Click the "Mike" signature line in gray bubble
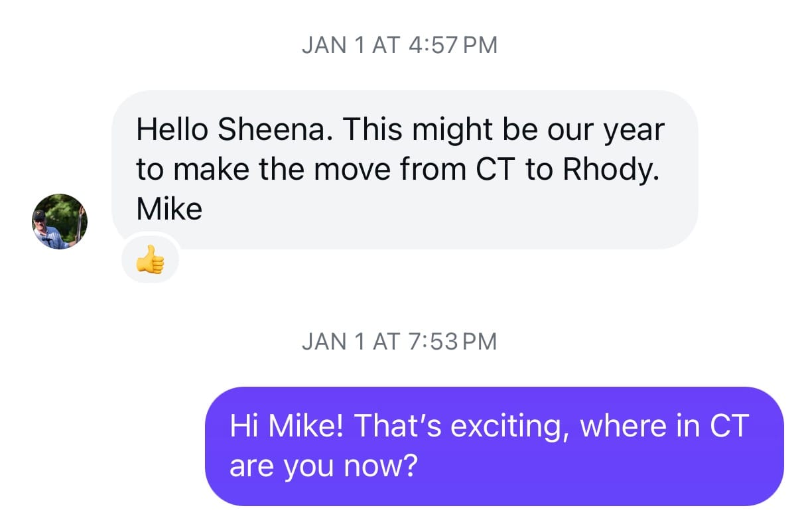800x532 pixels. click(169, 210)
